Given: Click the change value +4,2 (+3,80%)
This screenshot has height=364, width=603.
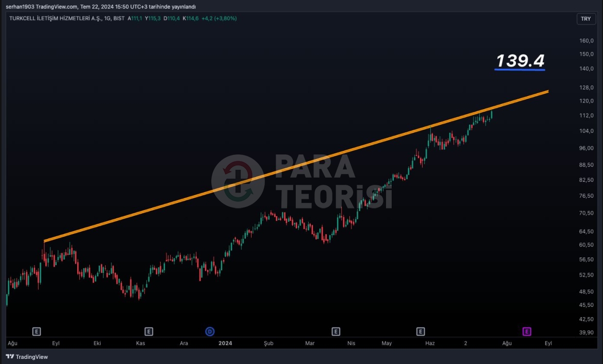Looking at the screenshot, I should pyautogui.click(x=219, y=19).
